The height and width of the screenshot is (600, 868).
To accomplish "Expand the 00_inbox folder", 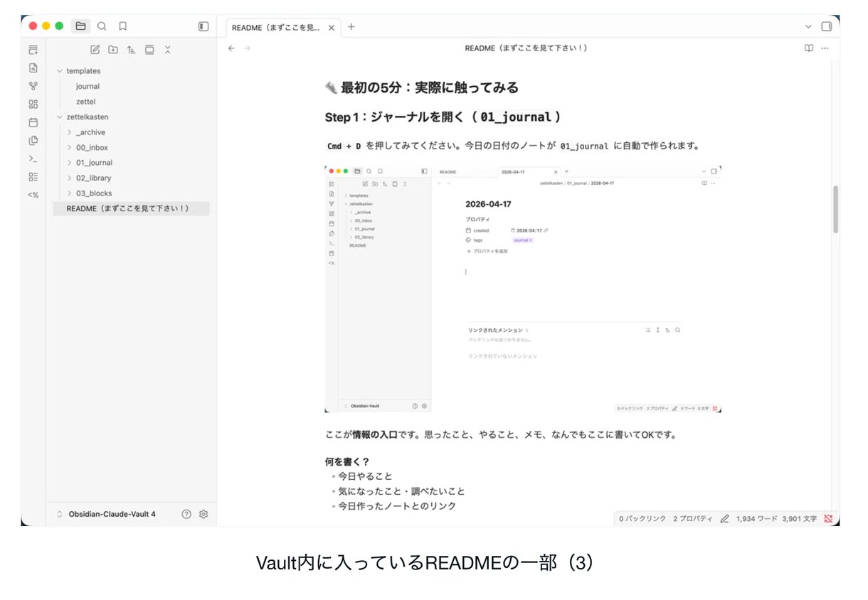I will (69, 148).
